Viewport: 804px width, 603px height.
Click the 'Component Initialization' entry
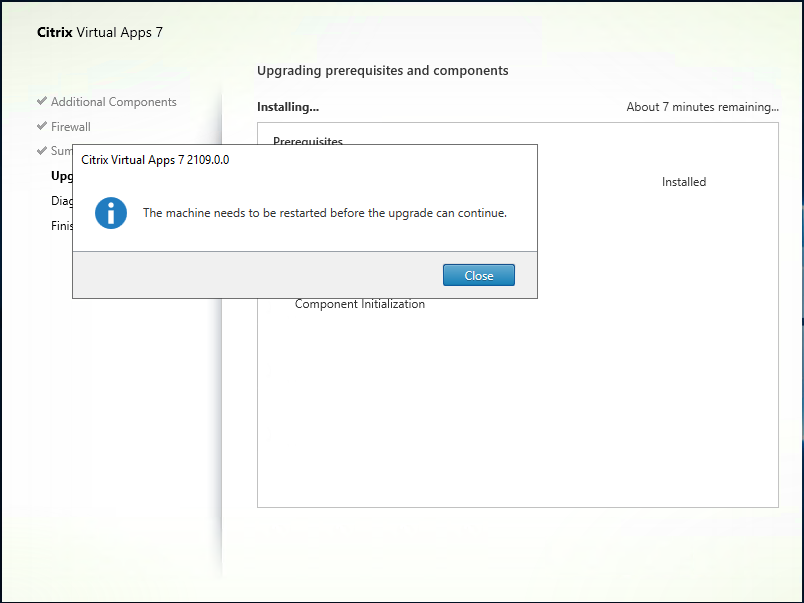pos(359,304)
